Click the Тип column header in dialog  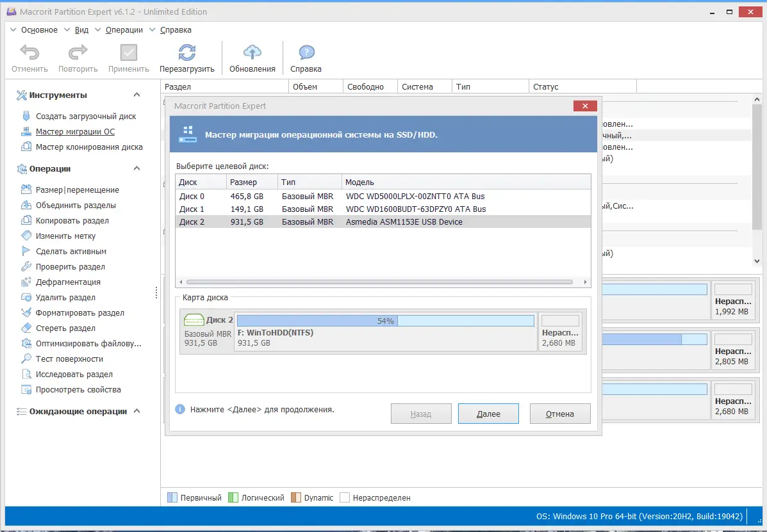pyautogui.click(x=309, y=182)
